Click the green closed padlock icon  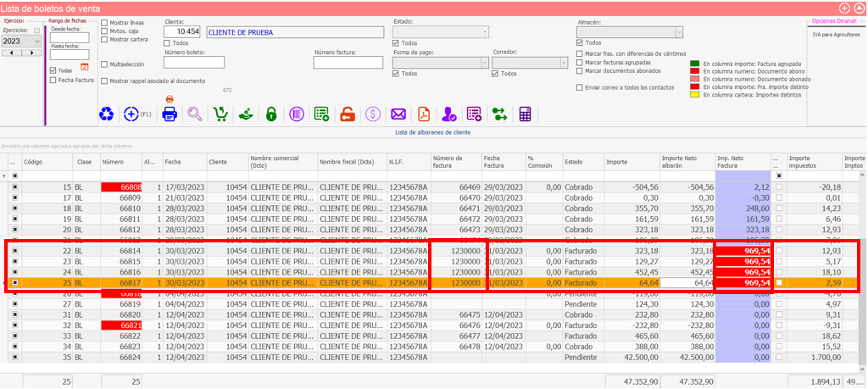click(x=271, y=114)
